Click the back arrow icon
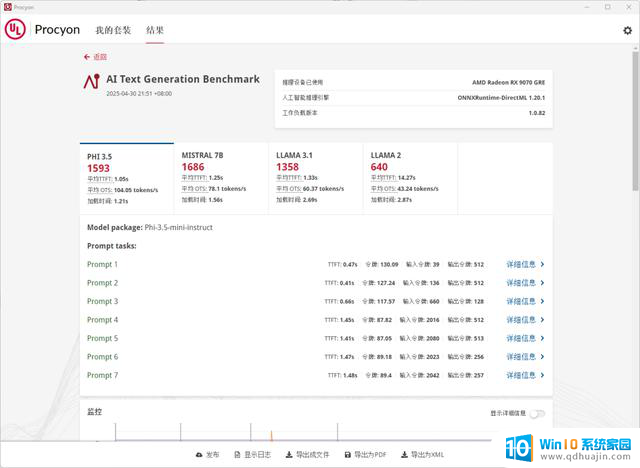The width and height of the screenshot is (640, 468). coord(87,57)
